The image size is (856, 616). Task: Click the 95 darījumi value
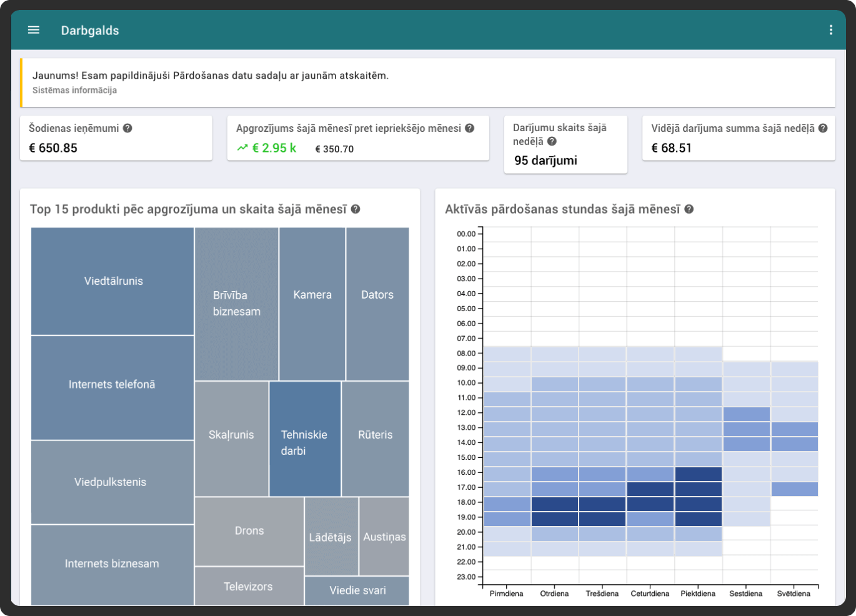pyautogui.click(x=545, y=161)
